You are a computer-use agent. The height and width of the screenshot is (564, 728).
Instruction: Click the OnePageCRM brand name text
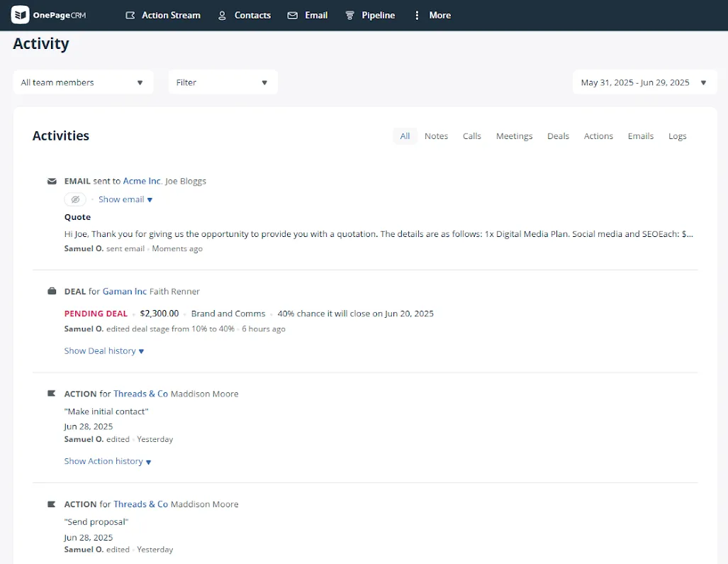tap(60, 16)
